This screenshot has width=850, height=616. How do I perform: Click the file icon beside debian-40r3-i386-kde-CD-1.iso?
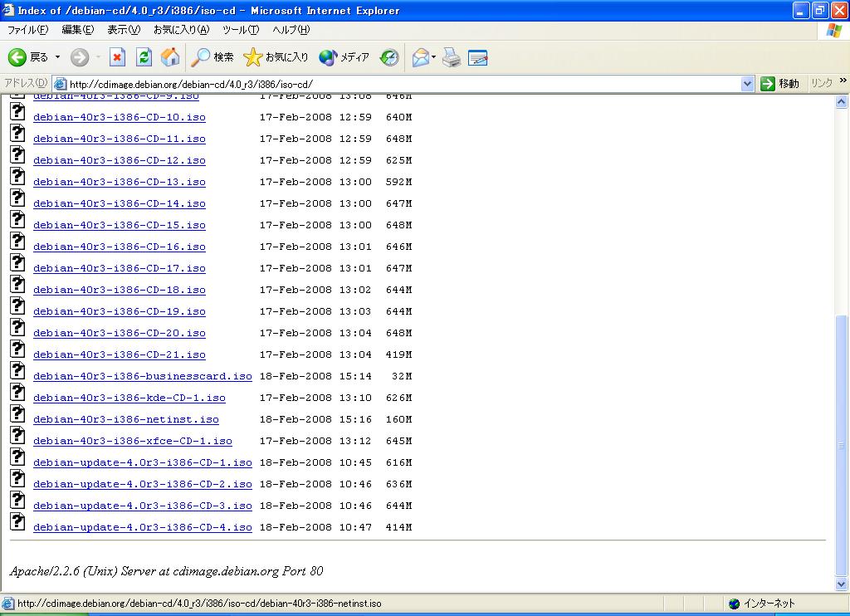click(17, 392)
